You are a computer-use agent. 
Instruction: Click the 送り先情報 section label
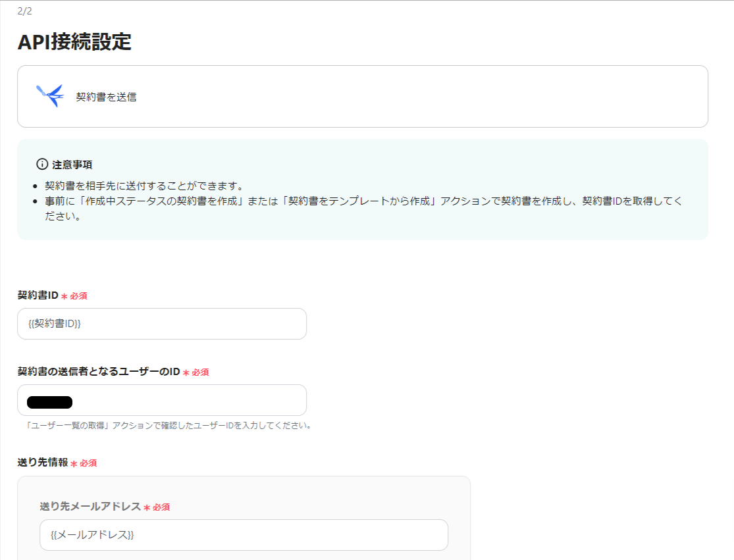[x=43, y=462]
